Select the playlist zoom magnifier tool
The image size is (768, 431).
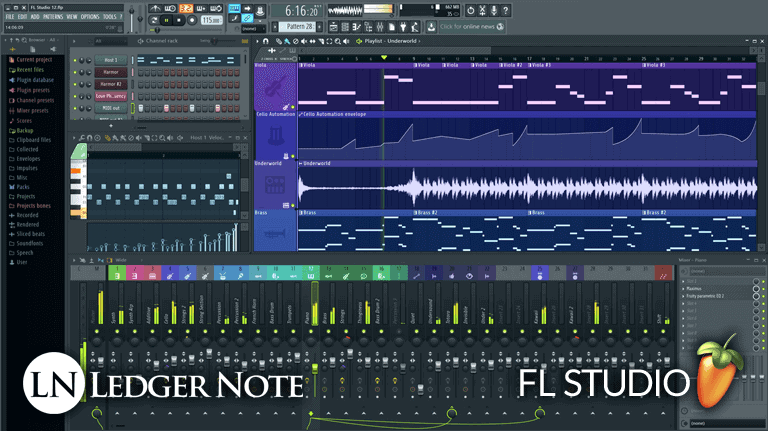tap(337, 42)
